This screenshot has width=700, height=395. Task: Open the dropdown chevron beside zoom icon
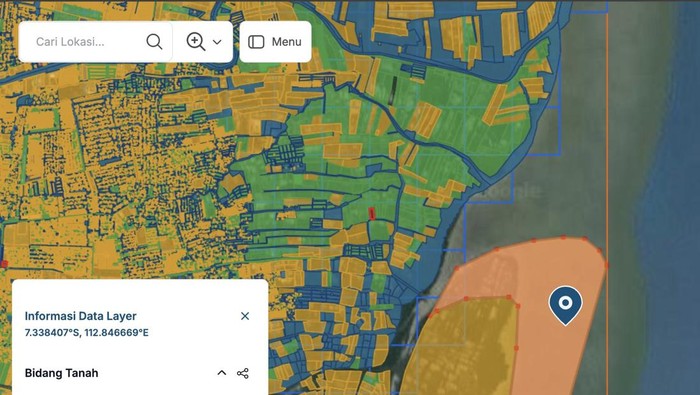click(x=217, y=42)
